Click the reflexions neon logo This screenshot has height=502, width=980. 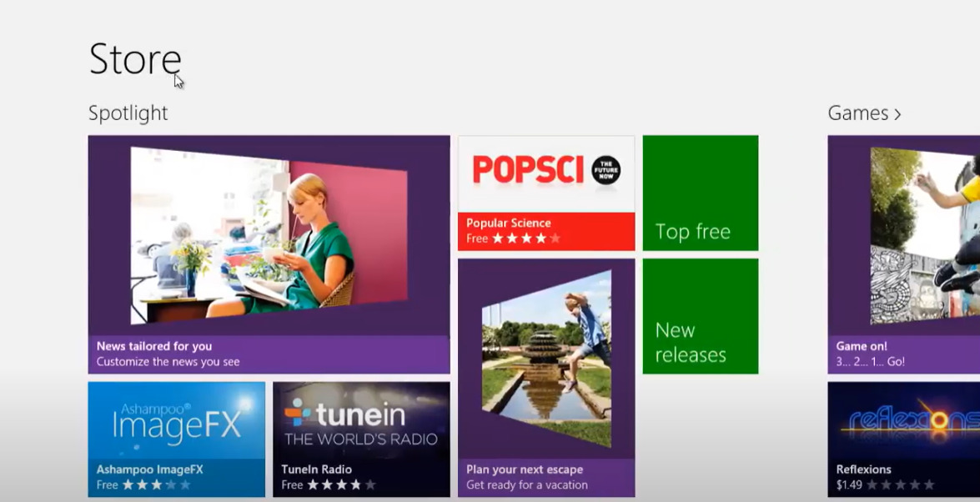tap(912, 420)
